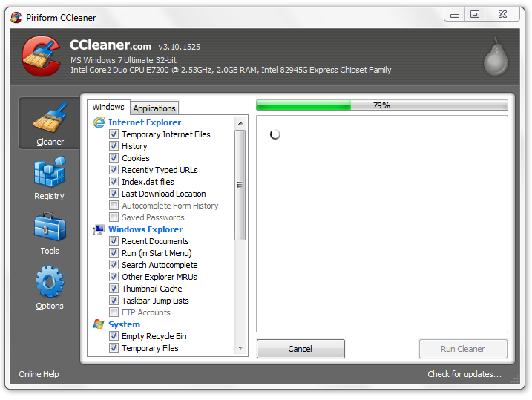Click the System group Windows flag icon
The height and width of the screenshot is (400, 532).
pos(99,324)
